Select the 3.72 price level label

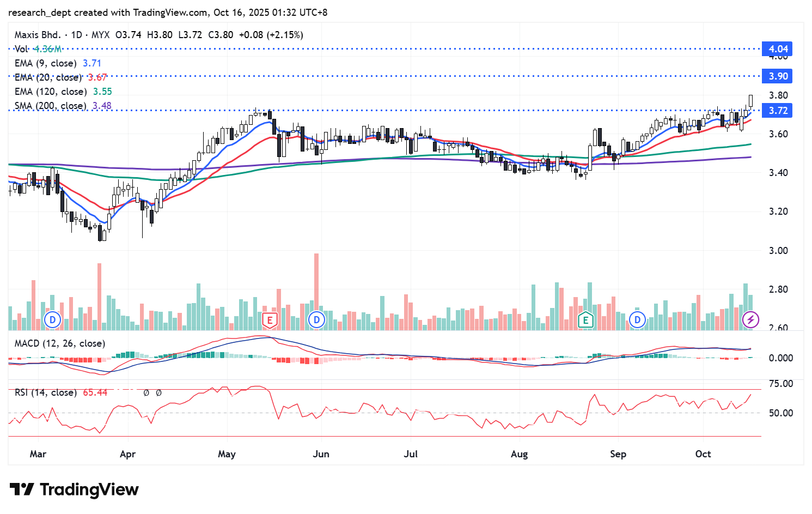click(778, 111)
